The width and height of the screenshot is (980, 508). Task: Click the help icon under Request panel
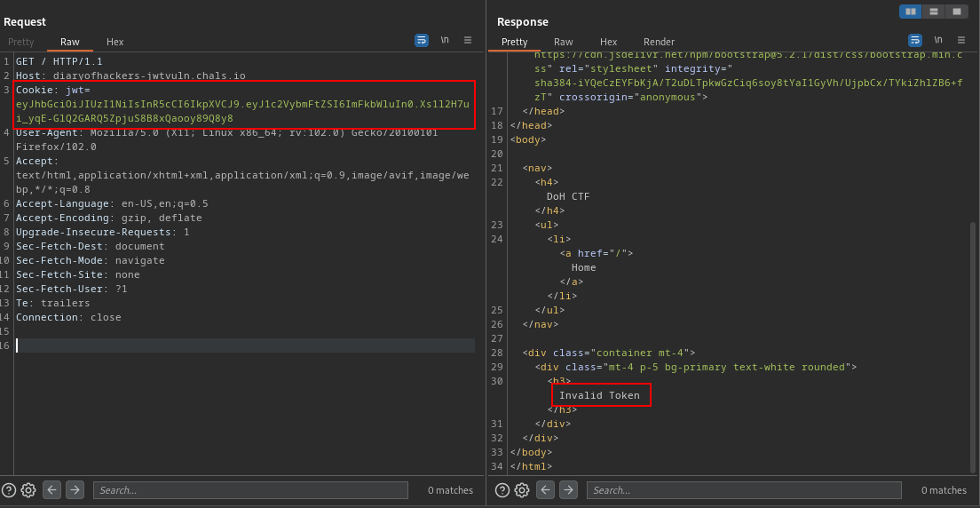pos(10,490)
